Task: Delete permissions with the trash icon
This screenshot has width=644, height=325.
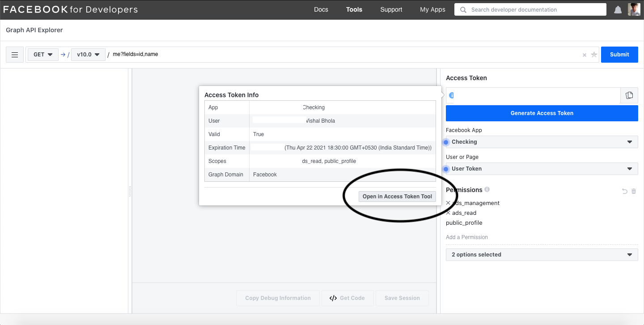Action: click(x=634, y=192)
